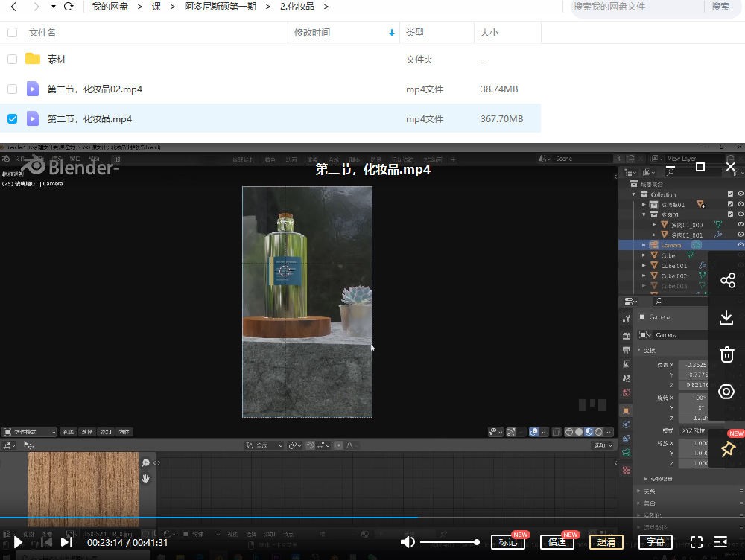Open the favorites star icon with NEW badge
745x560 pixels.
[x=726, y=448]
